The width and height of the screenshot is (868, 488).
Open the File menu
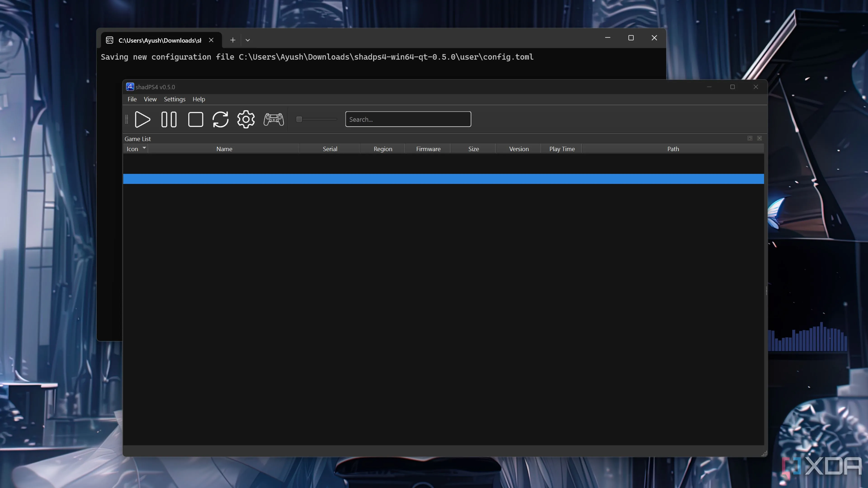tap(132, 99)
